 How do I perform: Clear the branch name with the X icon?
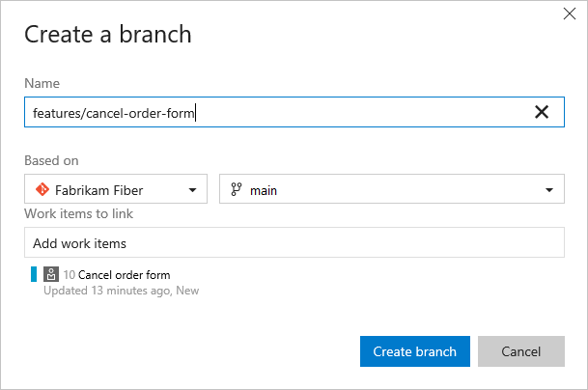[542, 112]
